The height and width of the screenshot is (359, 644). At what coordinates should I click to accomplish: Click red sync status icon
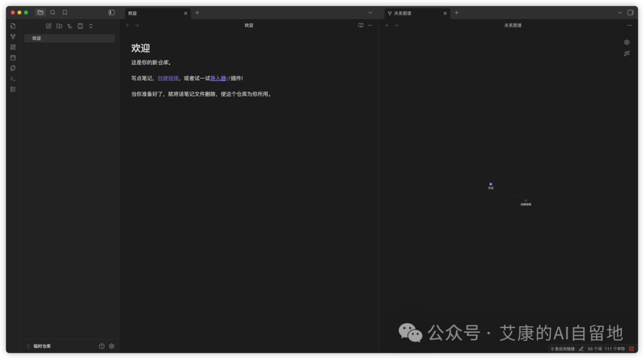(x=631, y=349)
